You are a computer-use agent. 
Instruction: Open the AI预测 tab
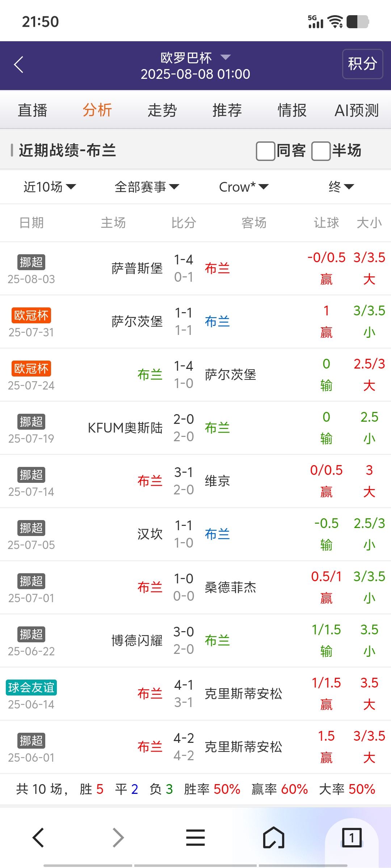[357, 110]
